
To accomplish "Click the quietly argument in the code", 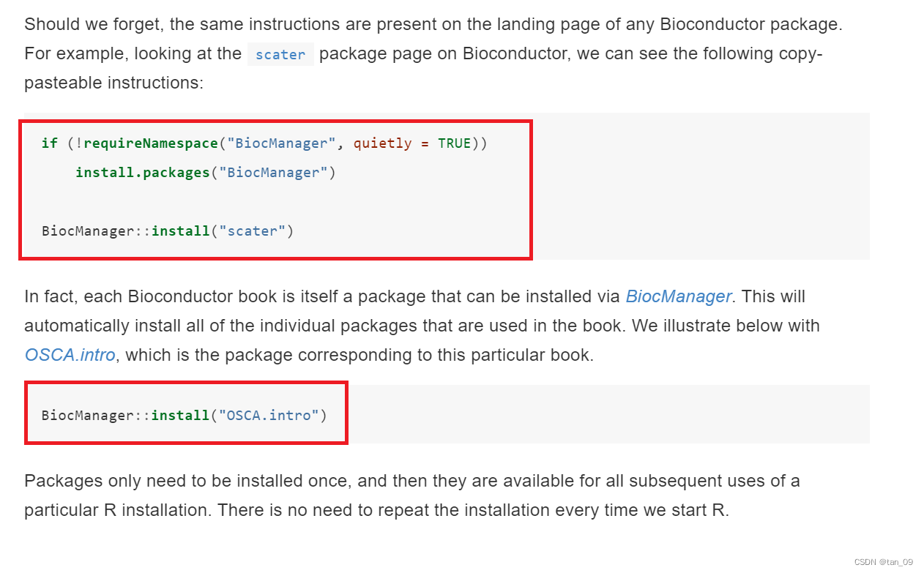I will tap(382, 143).
